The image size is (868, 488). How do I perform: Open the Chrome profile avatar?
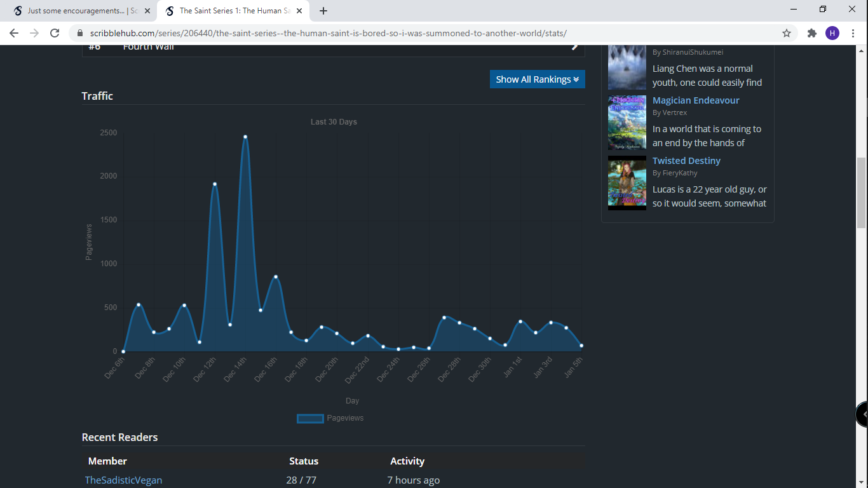point(832,33)
